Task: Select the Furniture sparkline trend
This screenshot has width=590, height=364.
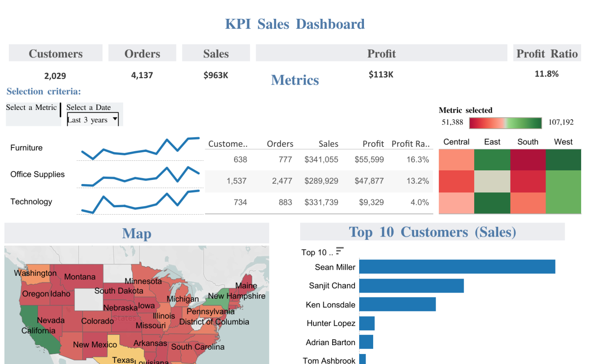Action: click(x=139, y=151)
